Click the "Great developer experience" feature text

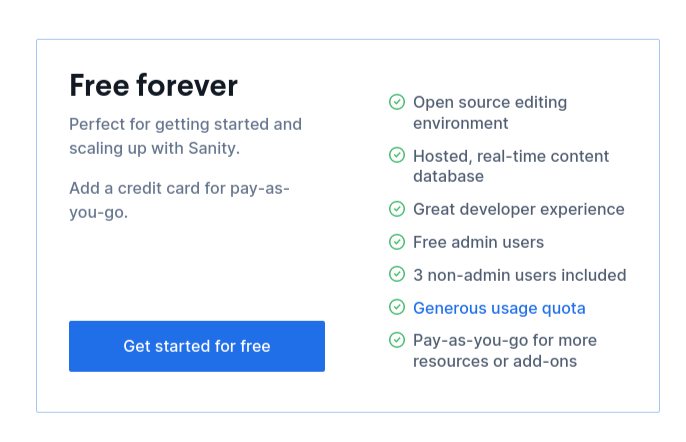518,209
